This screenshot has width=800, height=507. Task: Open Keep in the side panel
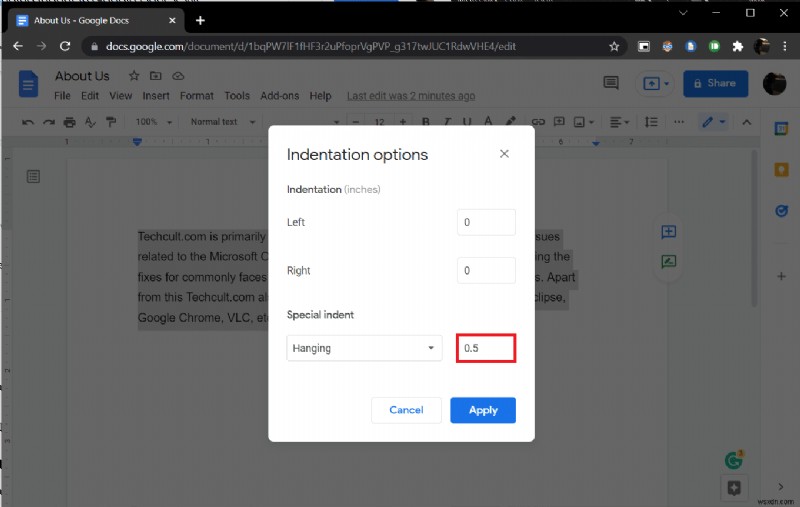coord(781,170)
